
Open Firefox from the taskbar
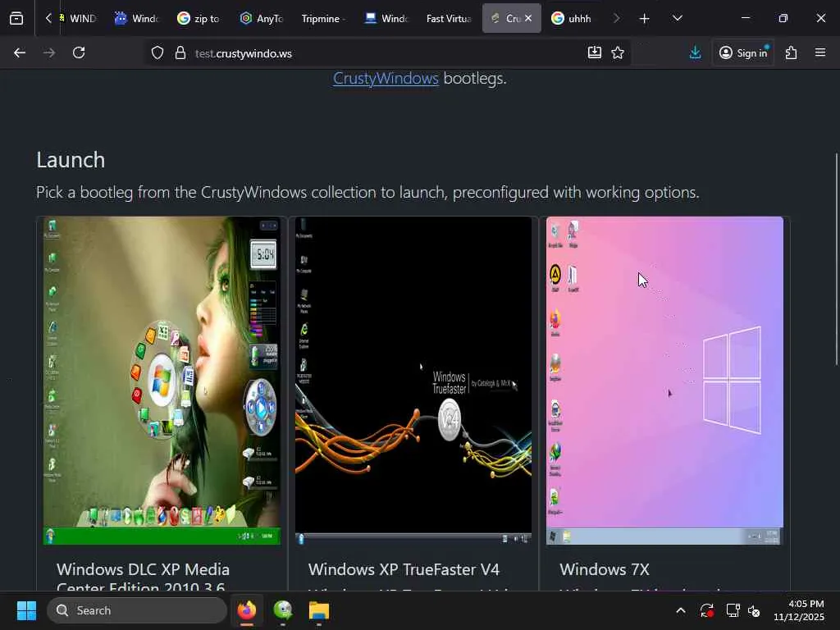(x=246, y=610)
